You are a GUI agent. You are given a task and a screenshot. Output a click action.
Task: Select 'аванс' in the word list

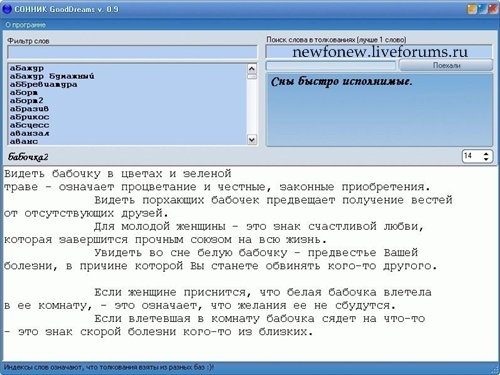(x=24, y=141)
